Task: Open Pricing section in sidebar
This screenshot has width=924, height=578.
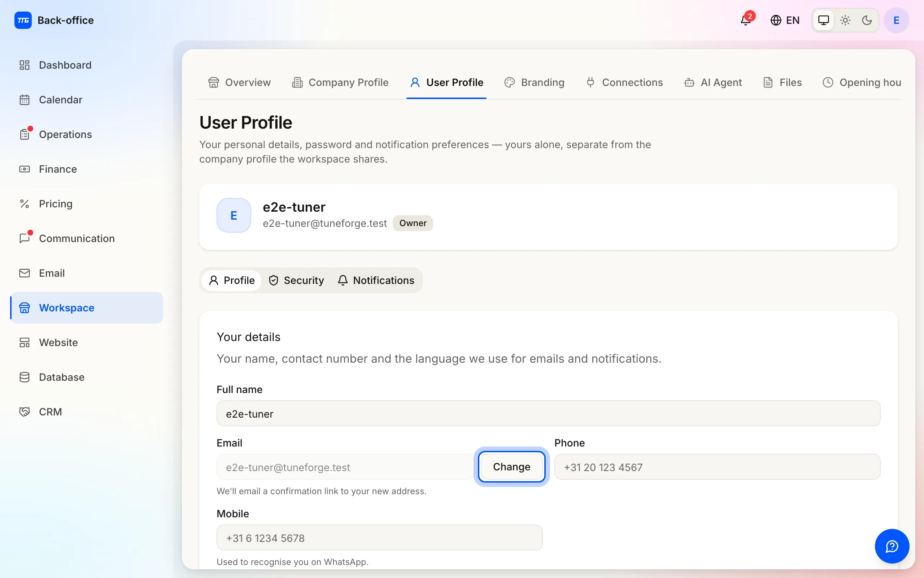Action: pyautogui.click(x=87, y=204)
